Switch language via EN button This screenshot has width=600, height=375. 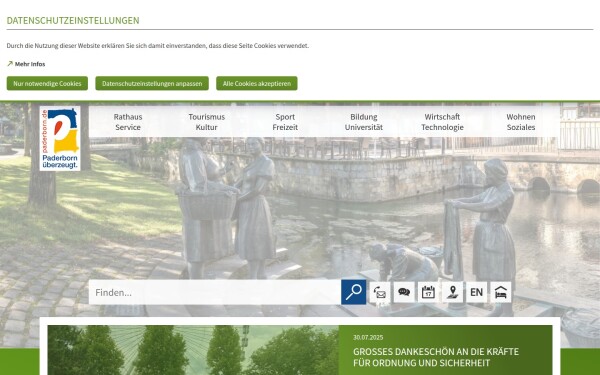pyautogui.click(x=476, y=292)
